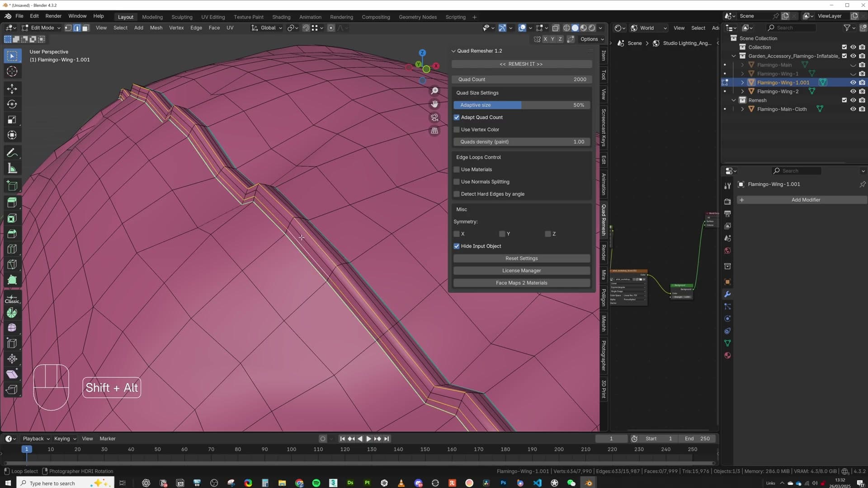Switch orthographic perspective grid icon
The width and height of the screenshot is (868, 488).
click(x=434, y=131)
